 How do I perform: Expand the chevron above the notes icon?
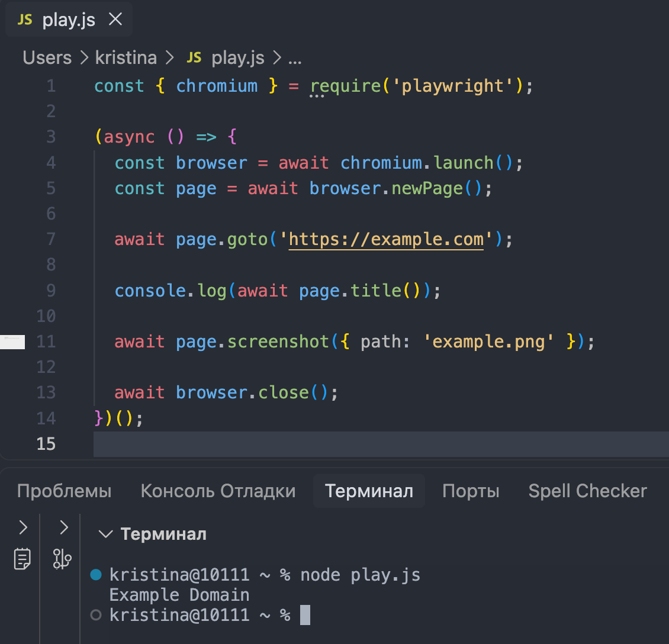(24, 527)
